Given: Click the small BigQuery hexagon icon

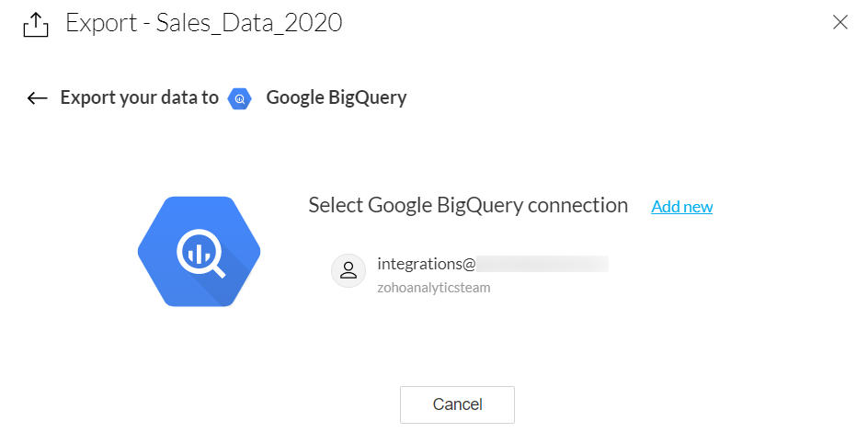Looking at the screenshot, I should pos(240,98).
